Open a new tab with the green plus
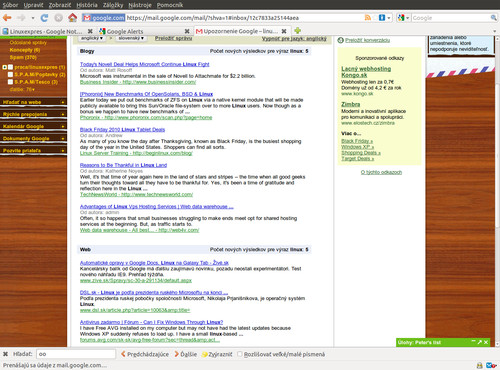 coord(297,31)
